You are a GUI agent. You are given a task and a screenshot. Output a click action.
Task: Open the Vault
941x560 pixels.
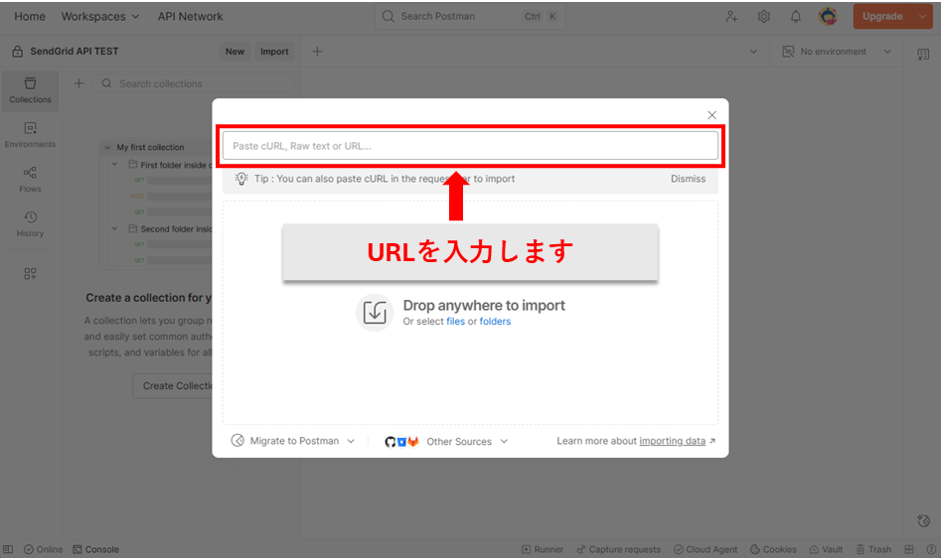[827, 549]
